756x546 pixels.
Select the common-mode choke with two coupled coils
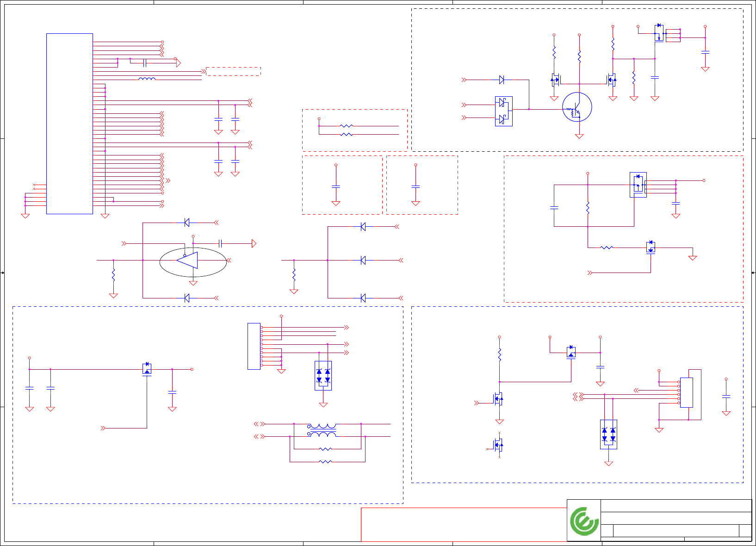[x=322, y=430]
